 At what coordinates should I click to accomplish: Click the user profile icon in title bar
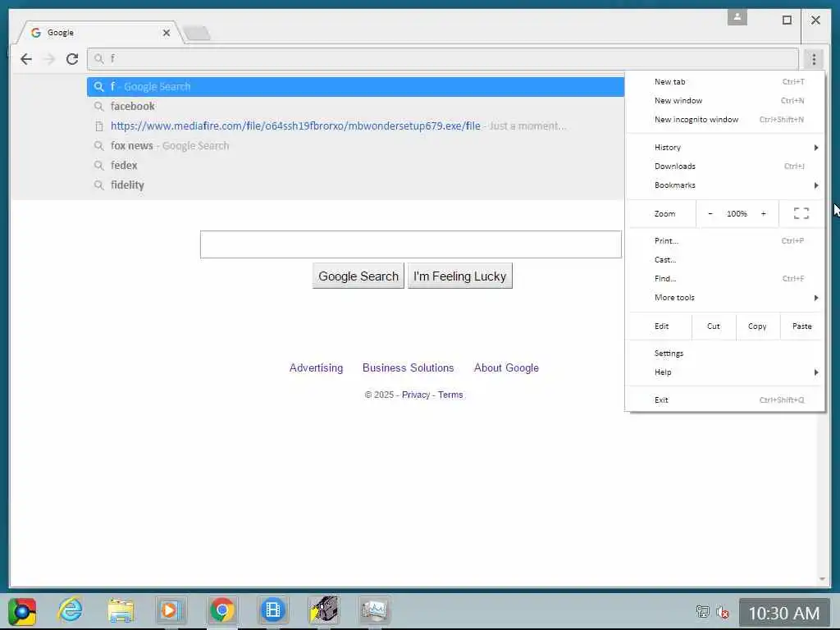click(737, 17)
